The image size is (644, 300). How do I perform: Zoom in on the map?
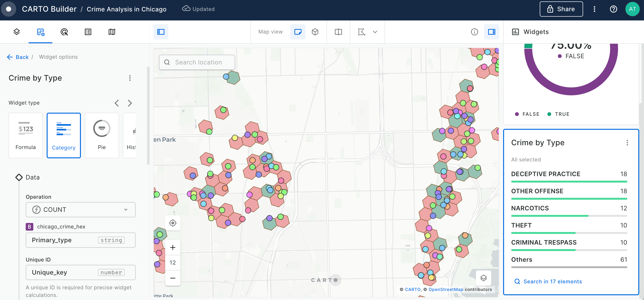(x=173, y=247)
